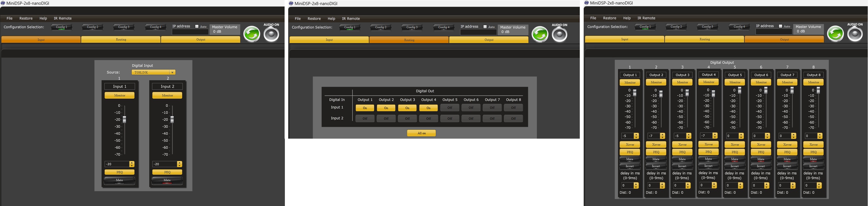Click the Output 6 delay stepper arrows
868x206 pixels.
pos(767,185)
